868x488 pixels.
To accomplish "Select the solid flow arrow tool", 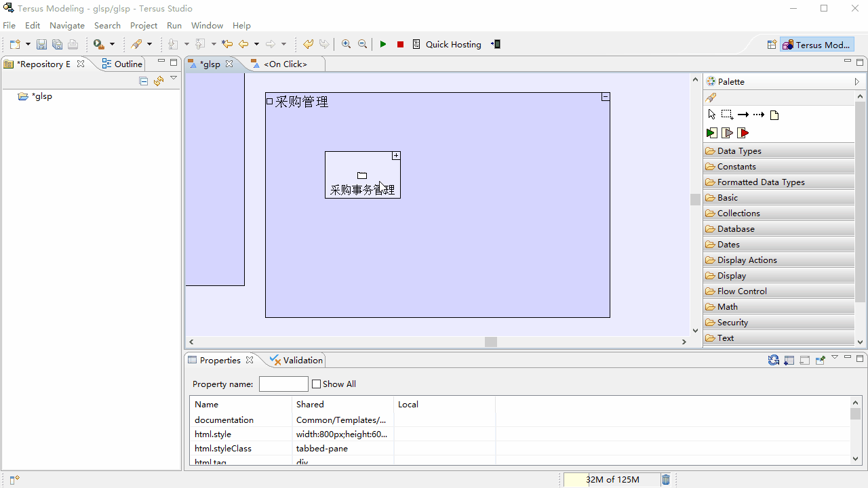I will (743, 115).
